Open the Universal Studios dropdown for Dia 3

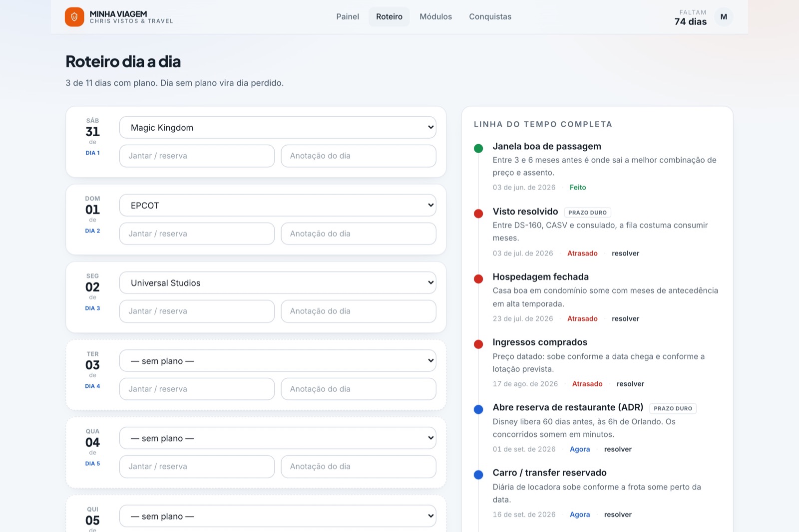[x=278, y=282]
